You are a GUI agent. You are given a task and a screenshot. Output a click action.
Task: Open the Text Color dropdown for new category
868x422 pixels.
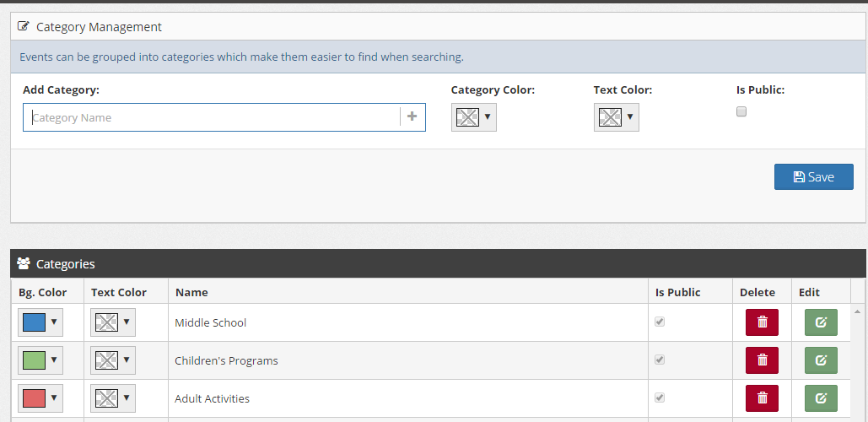[x=616, y=116]
